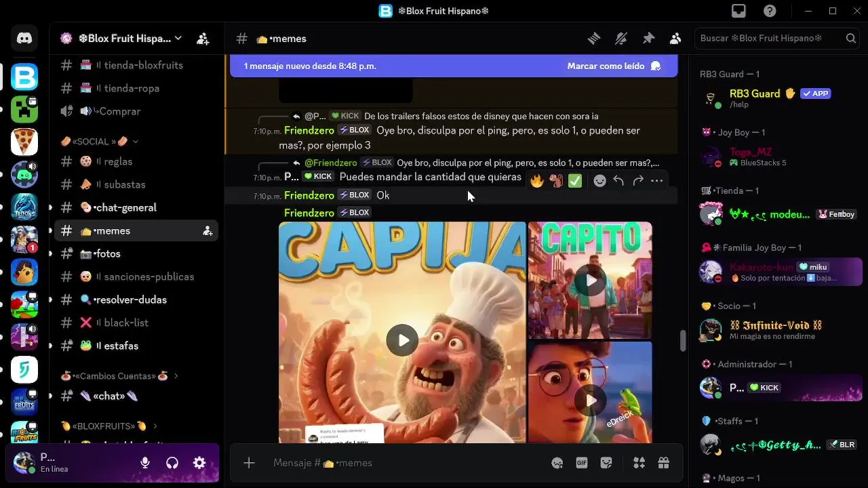The image size is (868, 488).
Task: Open the reglas channel
Action: pyautogui.click(x=136, y=161)
